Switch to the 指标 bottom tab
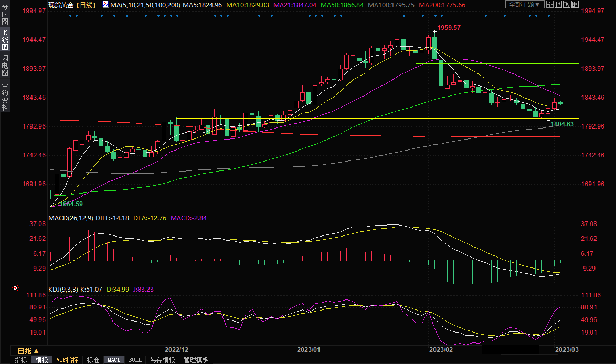 [20, 360]
